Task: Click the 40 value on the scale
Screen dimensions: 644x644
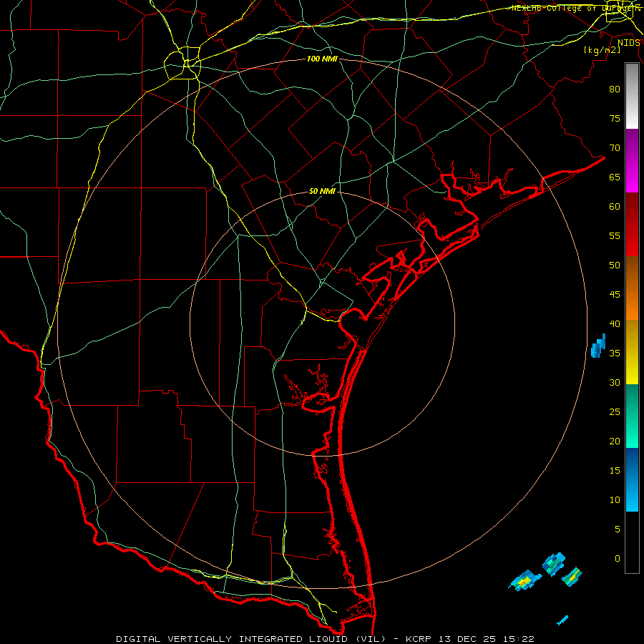Action: [x=615, y=323]
